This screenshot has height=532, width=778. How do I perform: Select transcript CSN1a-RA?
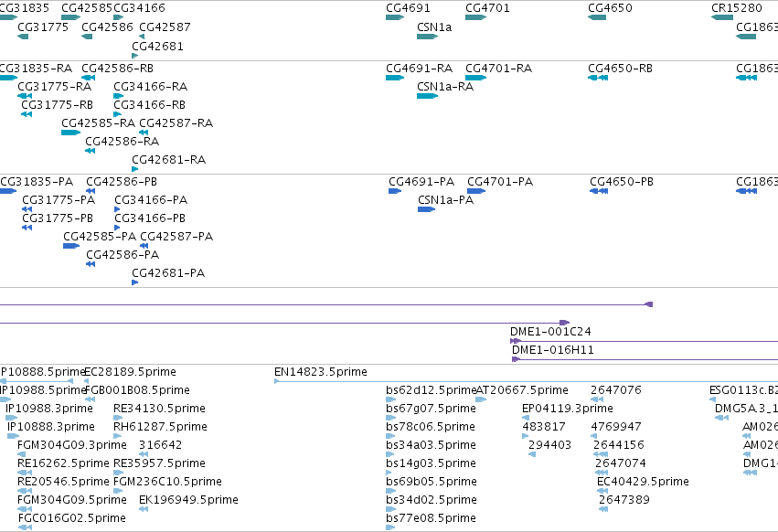[445, 86]
